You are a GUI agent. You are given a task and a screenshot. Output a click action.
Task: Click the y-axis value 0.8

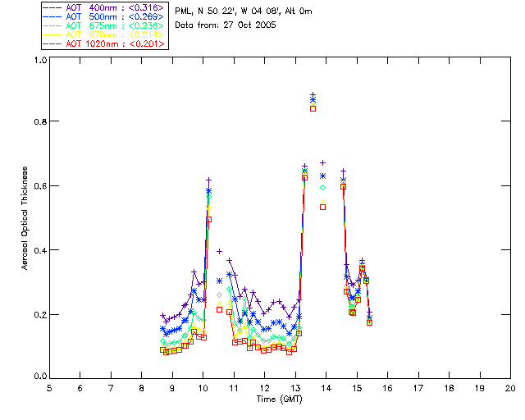[40, 121]
